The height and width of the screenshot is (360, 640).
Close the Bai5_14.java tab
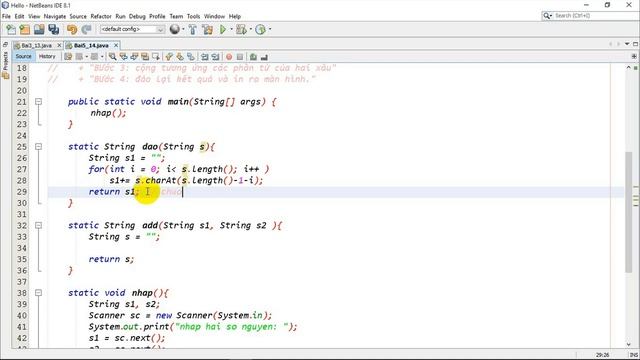(x=116, y=45)
